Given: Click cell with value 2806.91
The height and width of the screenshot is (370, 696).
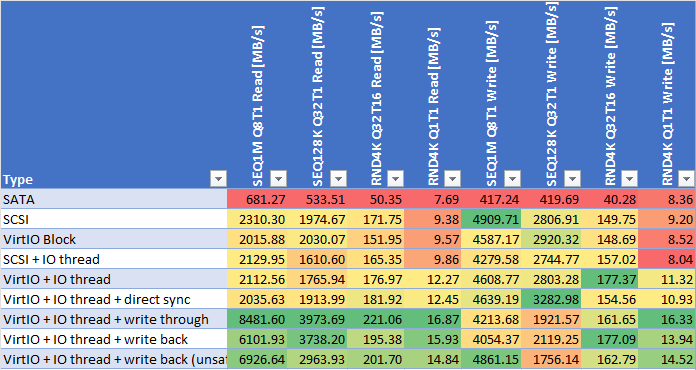Looking at the screenshot, I should pyautogui.click(x=551, y=219).
